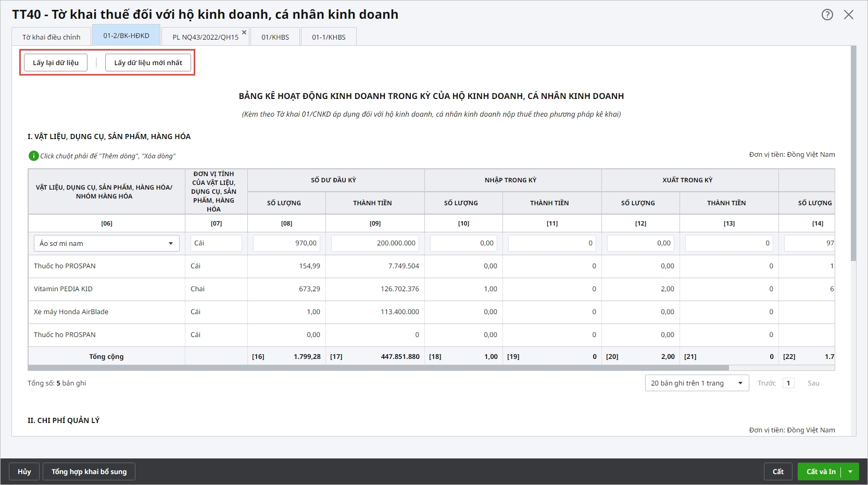Click the Cất save button
The image size is (868, 485).
click(778, 471)
